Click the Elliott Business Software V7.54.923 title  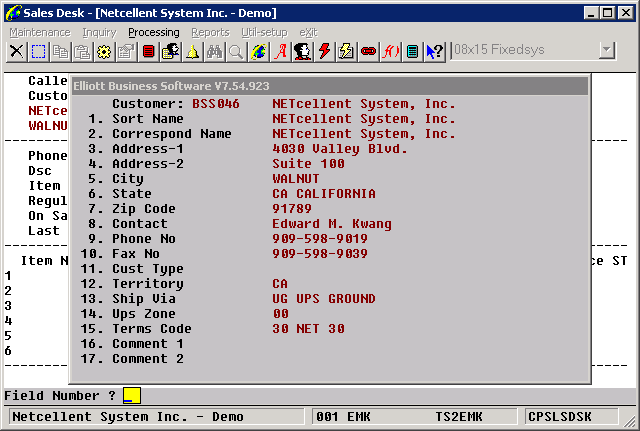(x=171, y=86)
